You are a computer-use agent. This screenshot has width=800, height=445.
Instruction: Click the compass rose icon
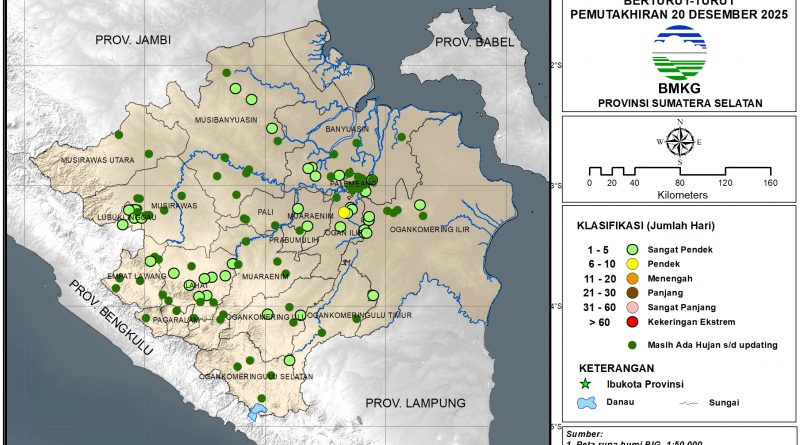point(679,141)
